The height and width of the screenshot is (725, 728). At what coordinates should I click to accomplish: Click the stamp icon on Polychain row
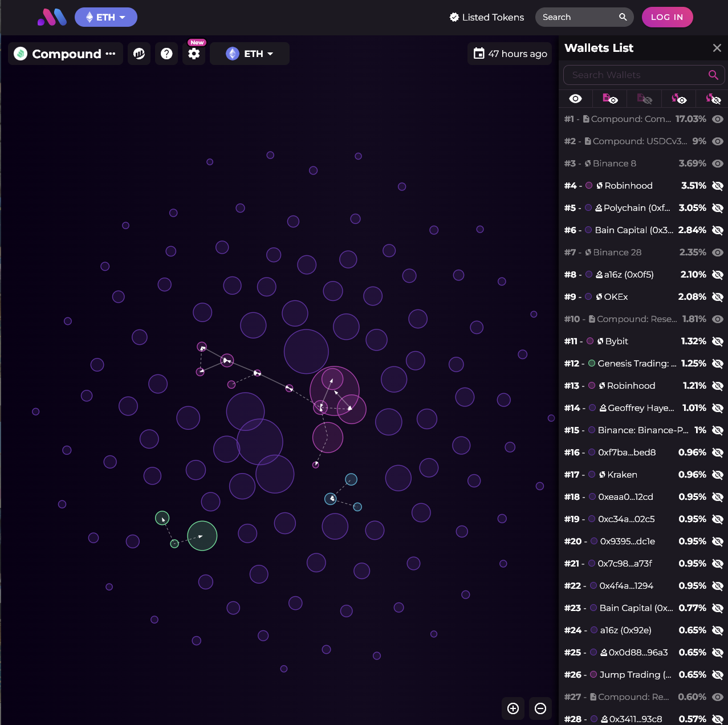599,208
